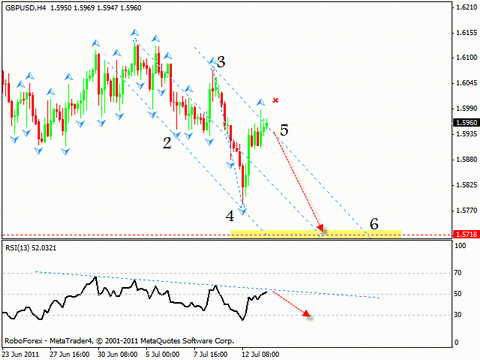Click the black current price tag 1.5960

(x=466, y=122)
